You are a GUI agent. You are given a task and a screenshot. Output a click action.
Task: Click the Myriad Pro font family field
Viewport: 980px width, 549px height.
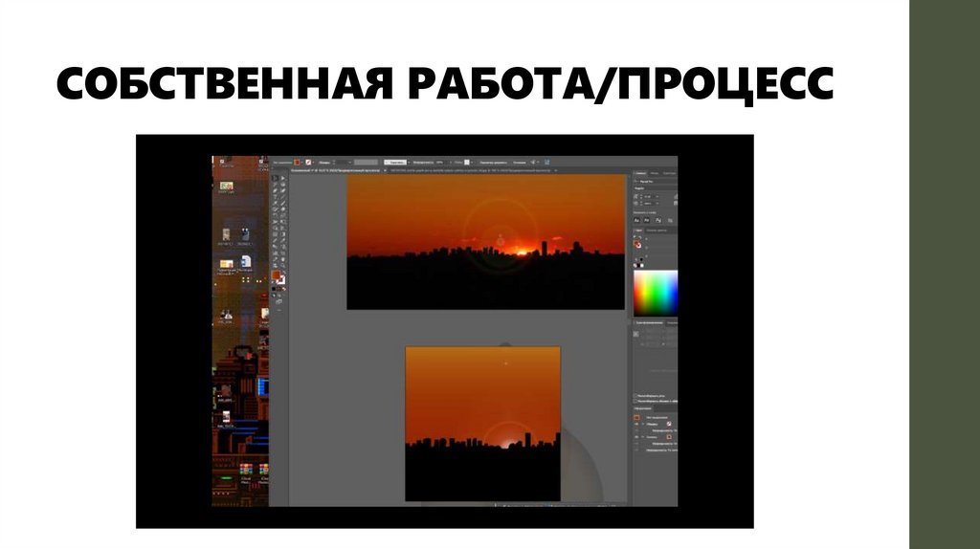point(657,182)
